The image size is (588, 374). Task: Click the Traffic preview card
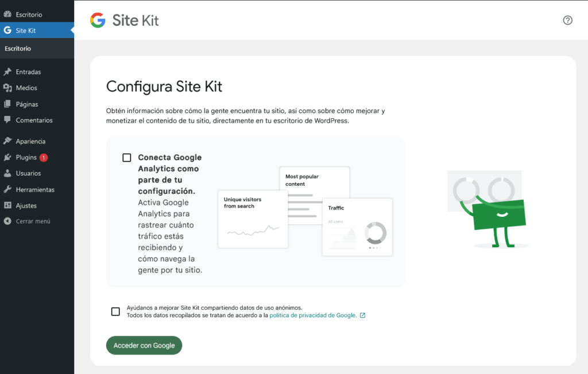pos(357,227)
